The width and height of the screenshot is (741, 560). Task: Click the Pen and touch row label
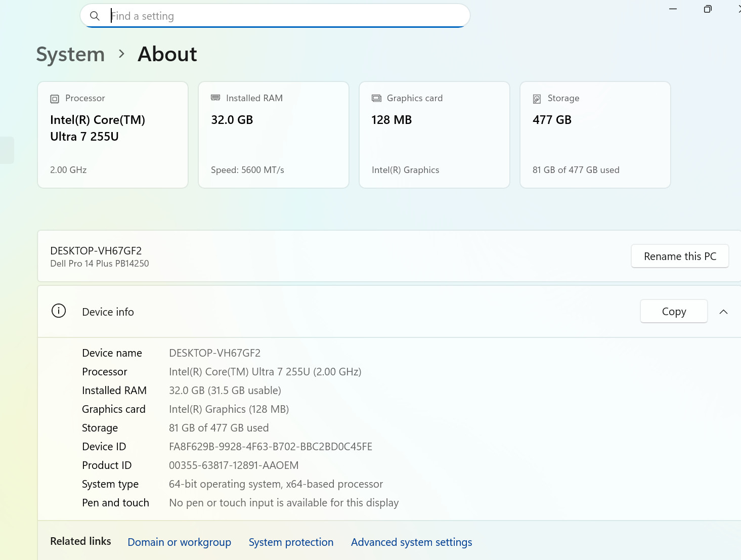(115, 503)
